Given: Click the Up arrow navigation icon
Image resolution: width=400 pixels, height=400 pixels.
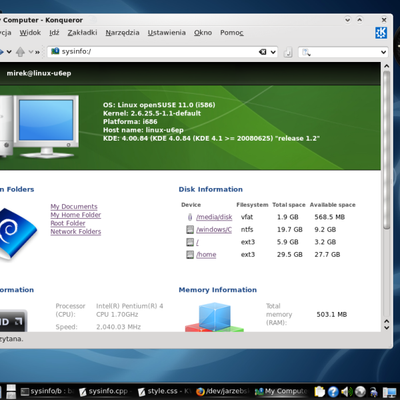Looking at the screenshot, I should [x=20, y=52].
